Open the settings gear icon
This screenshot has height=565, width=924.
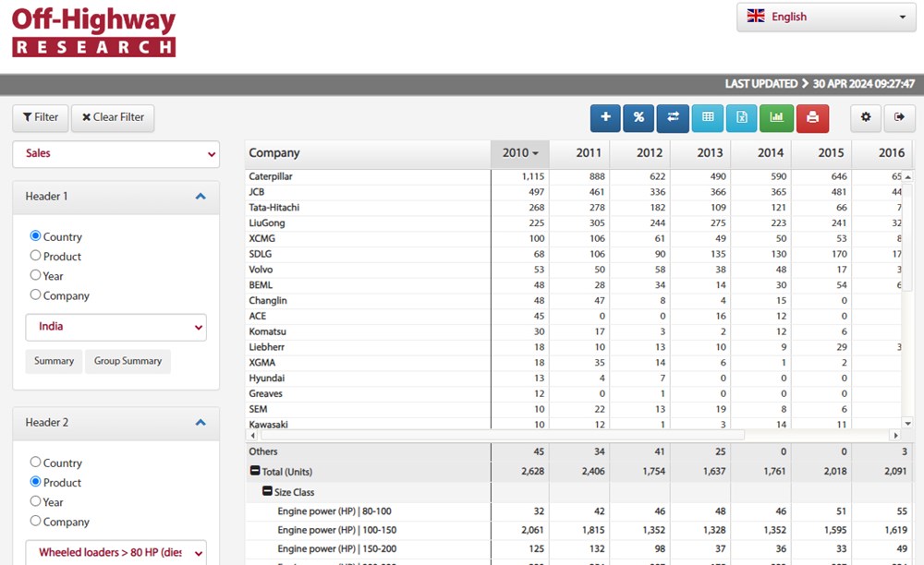tap(866, 118)
